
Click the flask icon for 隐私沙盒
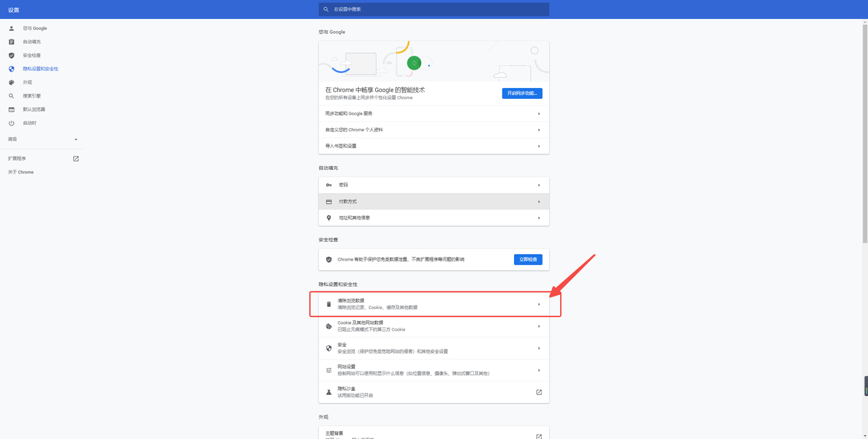329,392
